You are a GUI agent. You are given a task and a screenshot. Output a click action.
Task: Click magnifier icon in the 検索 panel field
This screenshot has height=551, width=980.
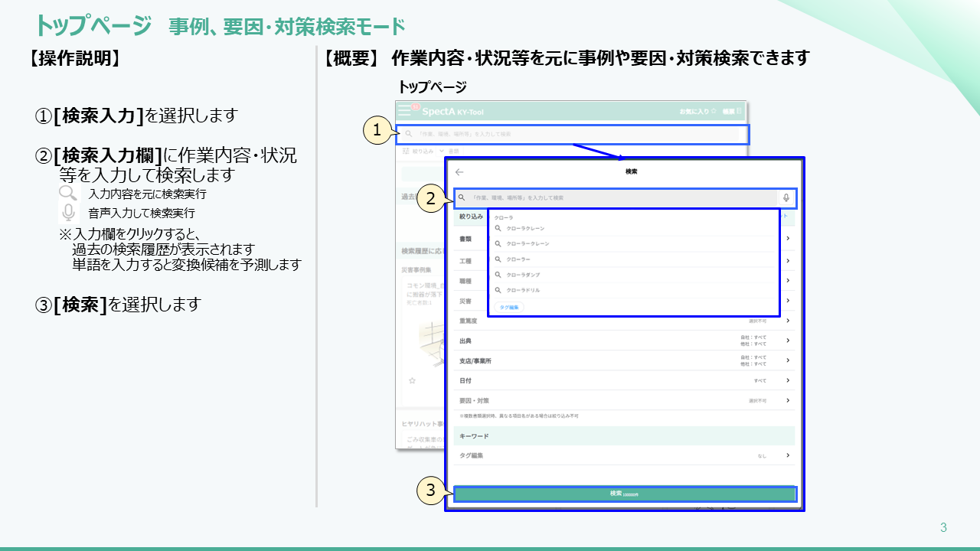click(x=462, y=198)
